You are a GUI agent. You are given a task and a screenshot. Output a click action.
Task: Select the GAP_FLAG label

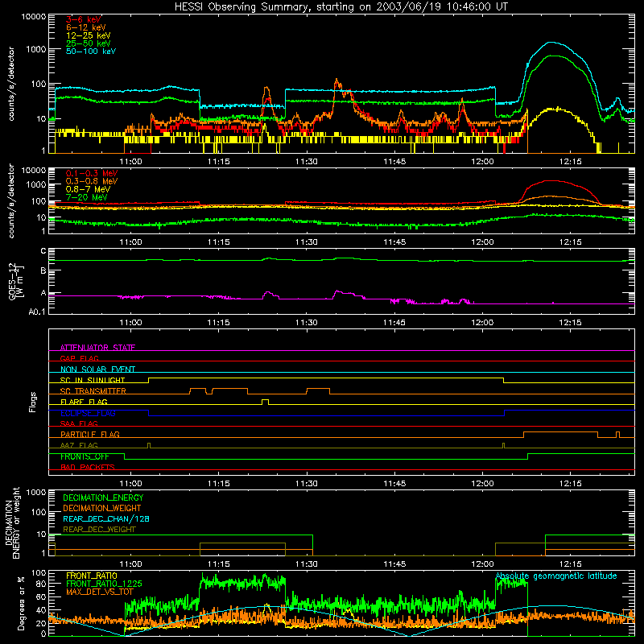click(79, 358)
